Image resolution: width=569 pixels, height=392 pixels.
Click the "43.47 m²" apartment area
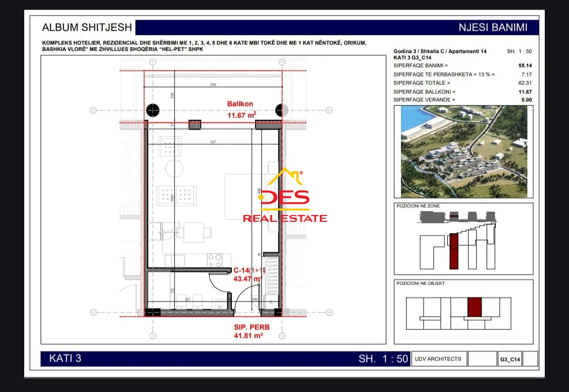[x=248, y=279]
